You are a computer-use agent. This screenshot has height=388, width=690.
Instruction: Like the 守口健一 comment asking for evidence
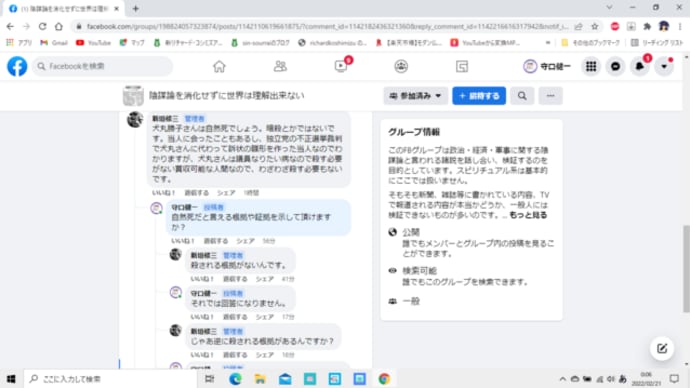coord(183,241)
